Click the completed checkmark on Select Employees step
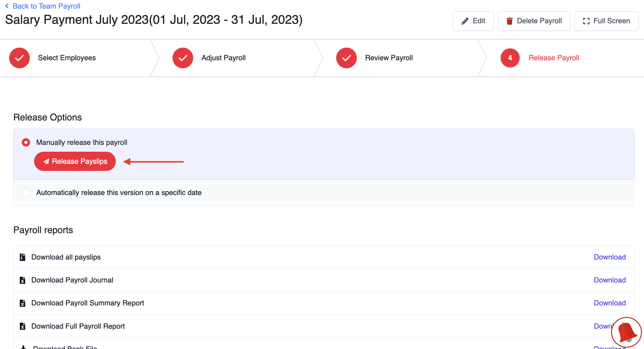Screen dimensions: 644x349 click(19, 58)
